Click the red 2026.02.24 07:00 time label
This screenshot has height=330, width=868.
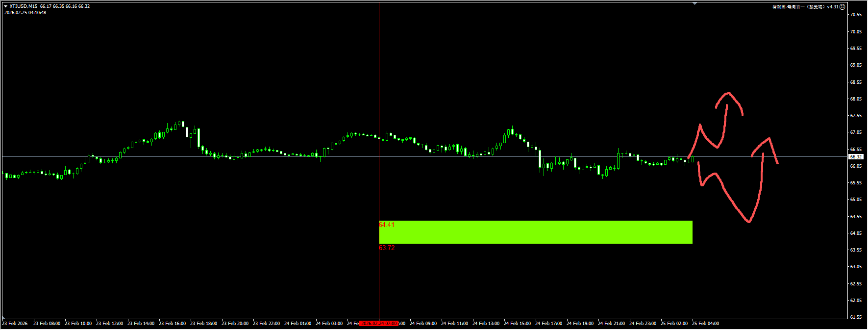tap(379, 324)
